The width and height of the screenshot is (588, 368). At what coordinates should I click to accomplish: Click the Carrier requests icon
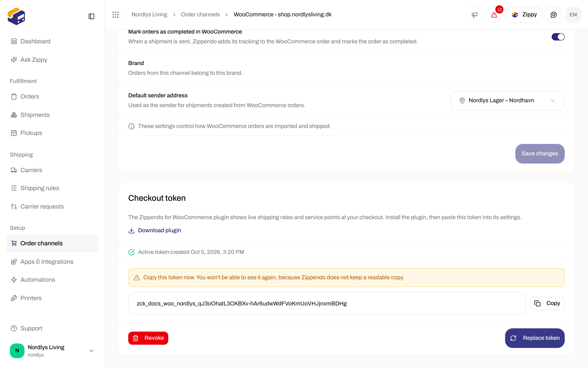14,206
